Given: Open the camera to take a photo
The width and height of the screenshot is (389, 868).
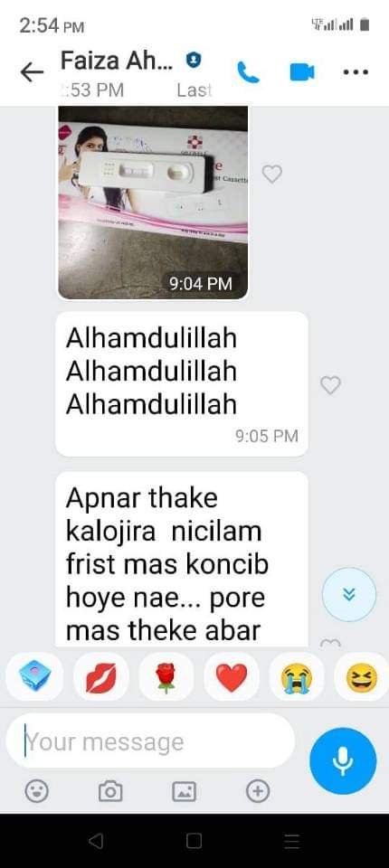Looking at the screenshot, I should point(110,791).
